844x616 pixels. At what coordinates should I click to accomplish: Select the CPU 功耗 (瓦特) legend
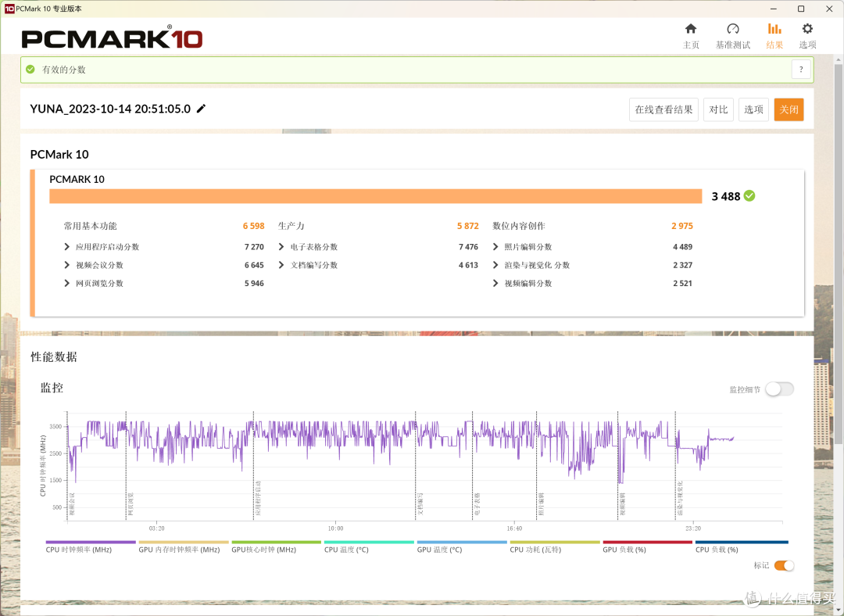554,547
